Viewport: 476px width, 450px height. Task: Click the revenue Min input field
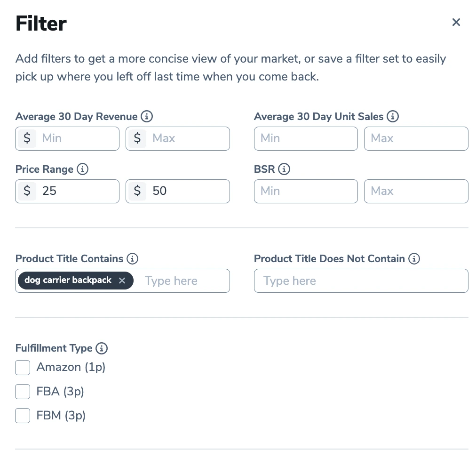pos(75,138)
